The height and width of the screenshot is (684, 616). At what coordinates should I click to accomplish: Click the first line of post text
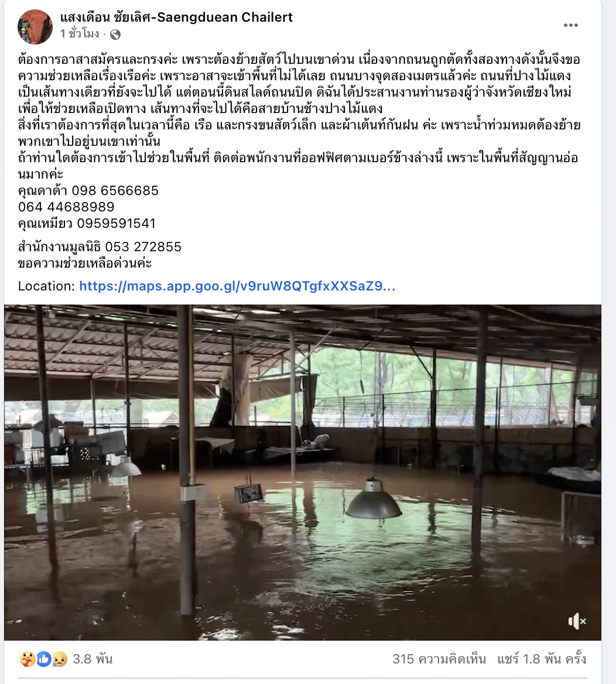299,59
